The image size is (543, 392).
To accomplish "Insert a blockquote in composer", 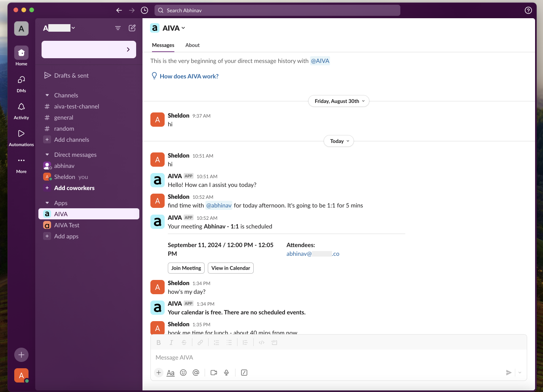I will pos(245,343).
